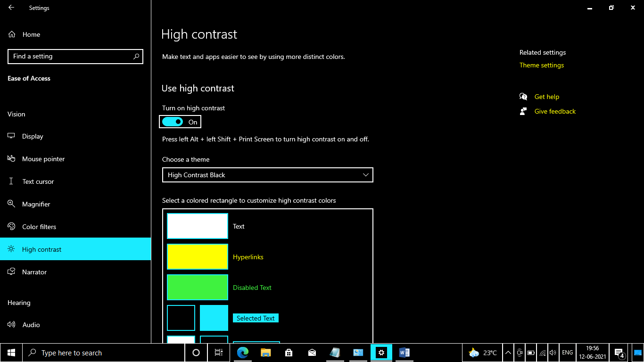Pick the black Selected Text foreground rectangle
644x362 pixels.
click(x=181, y=318)
